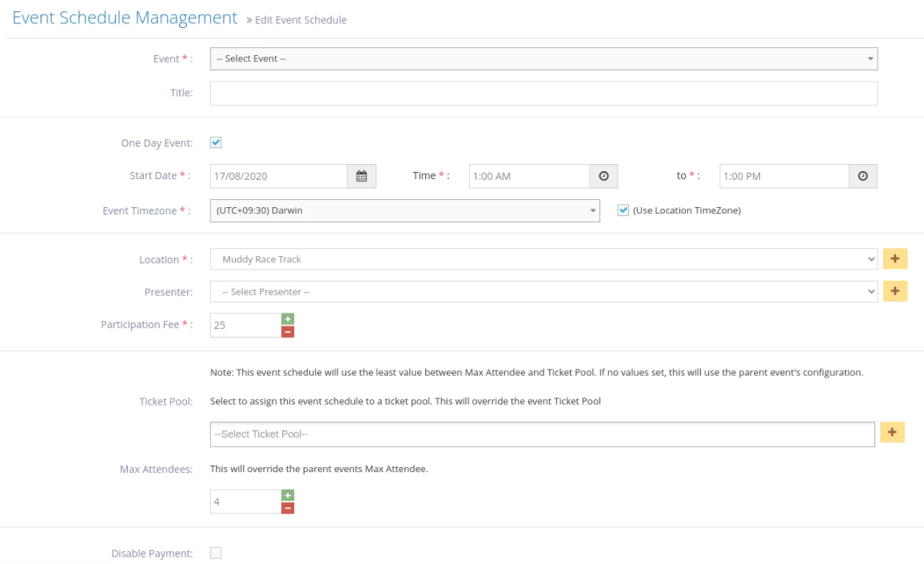Increase Max Attendees with green plus

[288, 496]
